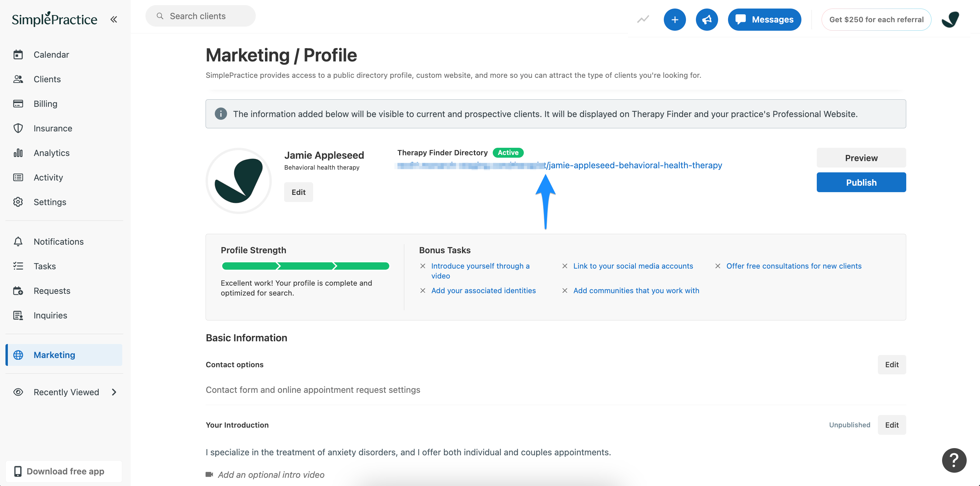Click the Recently Viewed eye icon

(18, 392)
